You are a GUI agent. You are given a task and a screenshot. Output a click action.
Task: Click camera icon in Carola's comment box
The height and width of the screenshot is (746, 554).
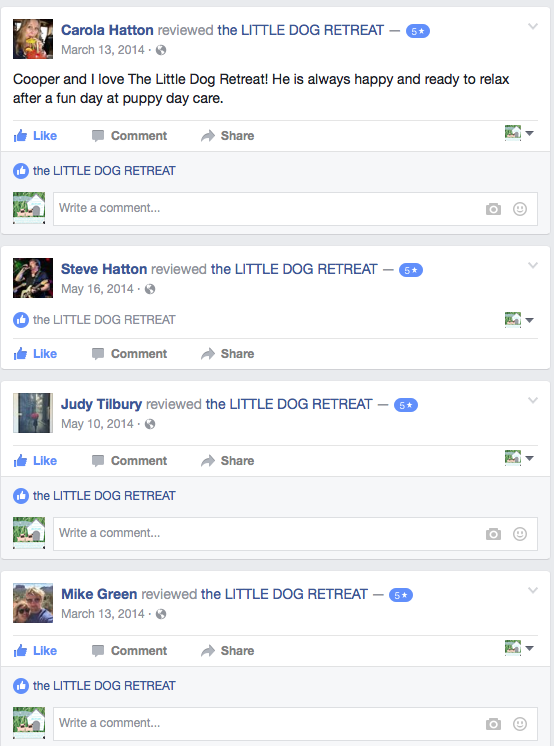pyautogui.click(x=493, y=209)
